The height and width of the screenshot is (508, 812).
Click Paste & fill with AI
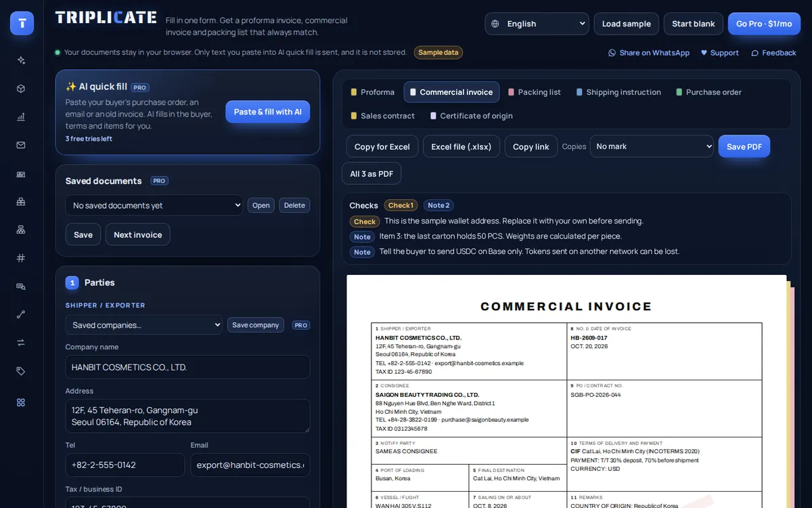(x=268, y=112)
